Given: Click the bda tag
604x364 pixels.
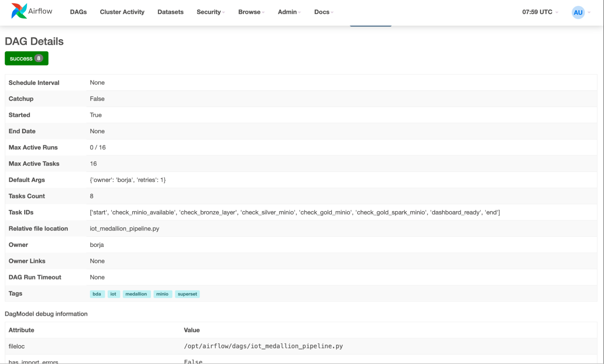Looking at the screenshot, I should click(x=97, y=294).
